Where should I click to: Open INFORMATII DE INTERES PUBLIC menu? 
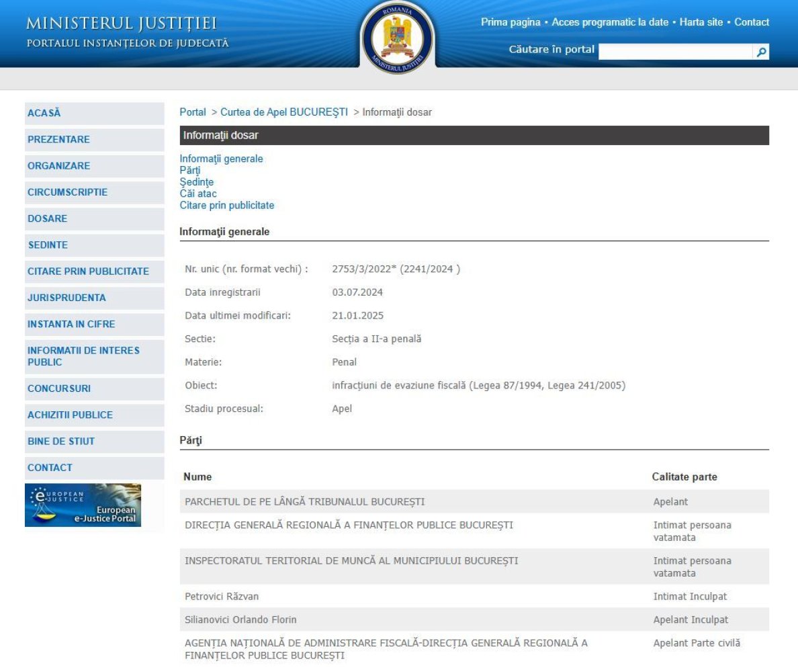(83, 356)
